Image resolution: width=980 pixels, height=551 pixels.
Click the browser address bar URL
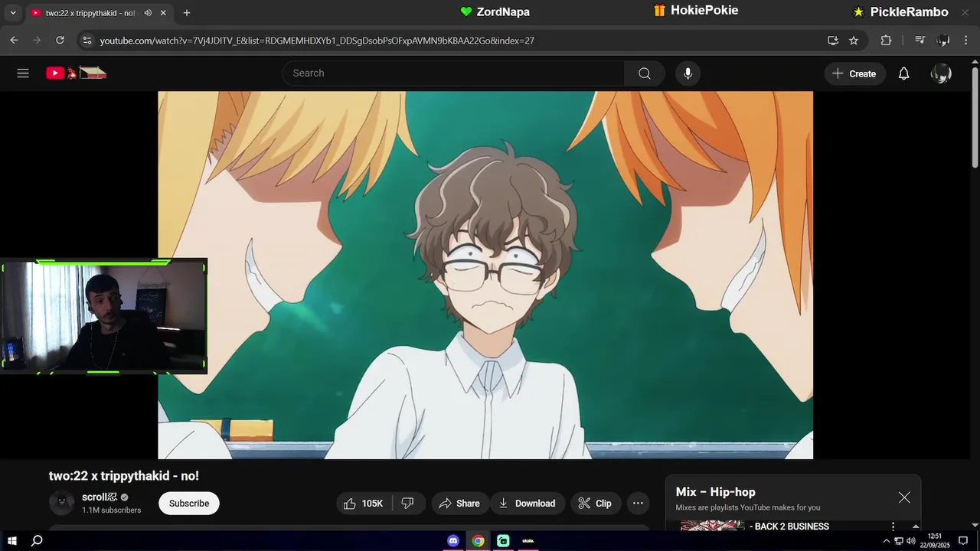(317, 41)
